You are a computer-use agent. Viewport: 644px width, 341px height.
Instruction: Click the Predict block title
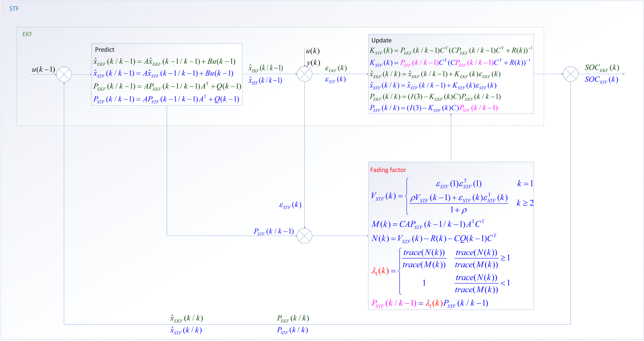point(105,49)
